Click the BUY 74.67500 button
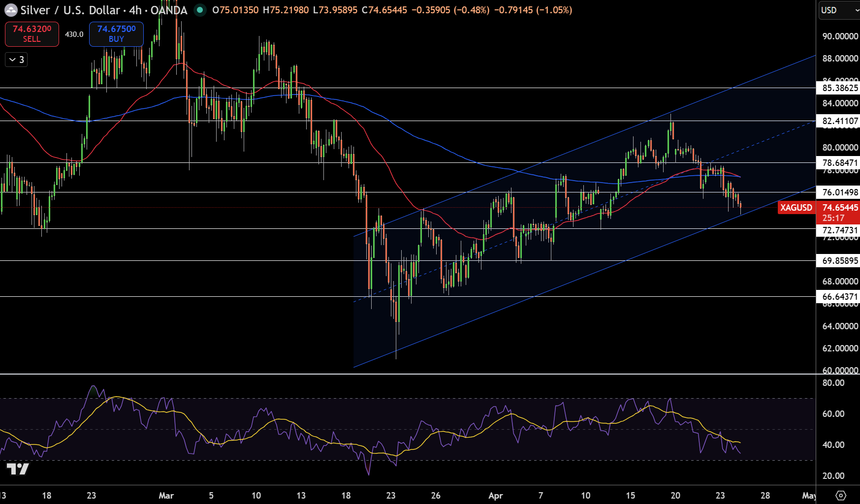Screen dimensions: 860x504 tap(116, 34)
